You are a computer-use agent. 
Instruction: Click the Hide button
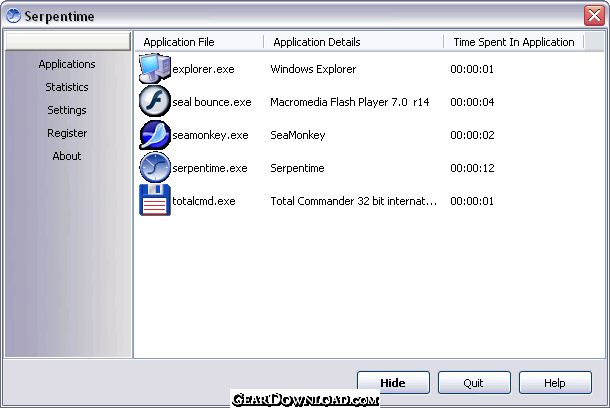click(393, 383)
